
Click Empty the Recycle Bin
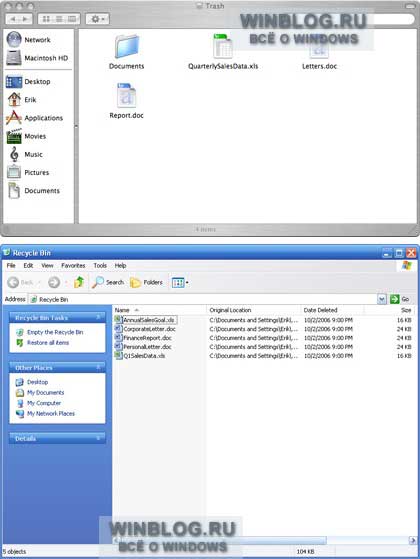[x=55, y=332]
